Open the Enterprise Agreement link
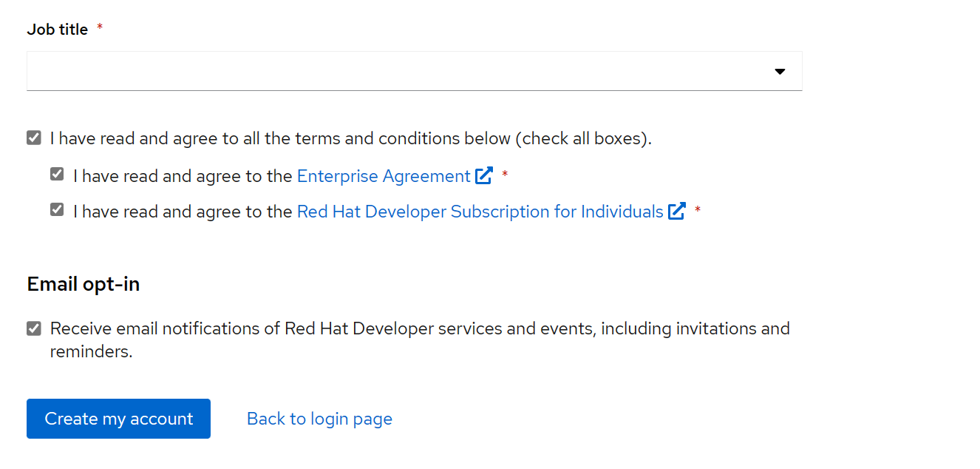Image resolution: width=980 pixels, height=469 pixels. click(x=383, y=176)
